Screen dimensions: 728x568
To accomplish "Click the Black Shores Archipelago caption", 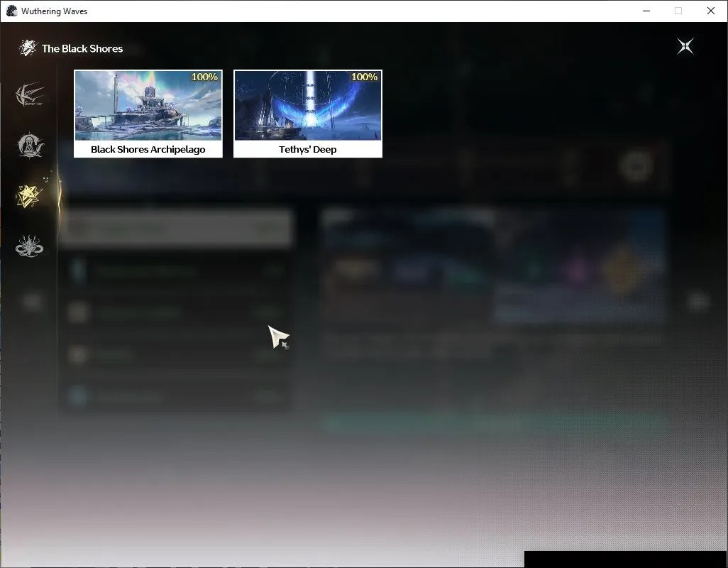I will point(148,150).
